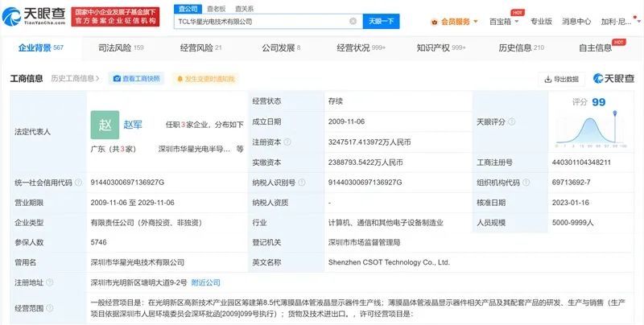The height and width of the screenshot is (325, 644).
Task: Click the registered capital 3247517.413972万人民币
Action: pyautogui.click(x=369, y=142)
